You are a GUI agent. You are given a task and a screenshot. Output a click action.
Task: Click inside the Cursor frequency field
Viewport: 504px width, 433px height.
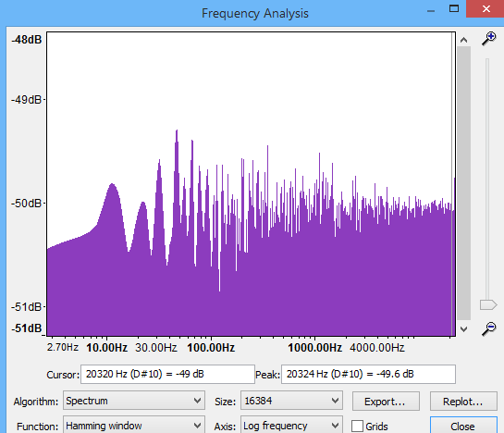[x=167, y=374]
